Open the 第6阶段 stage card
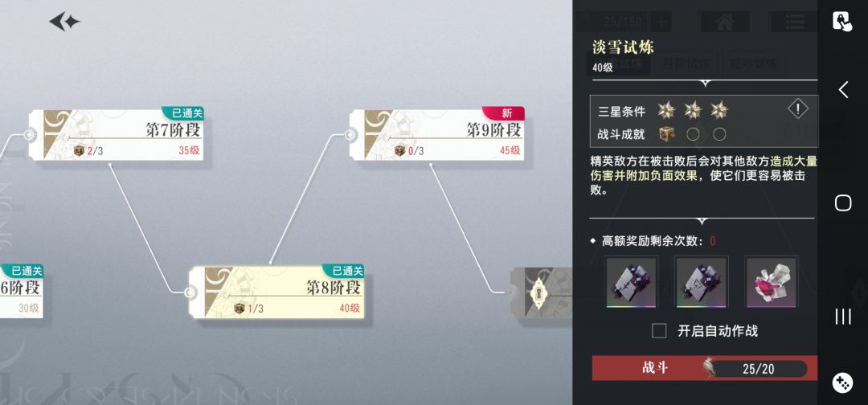The height and width of the screenshot is (405, 868). pos(21,292)
